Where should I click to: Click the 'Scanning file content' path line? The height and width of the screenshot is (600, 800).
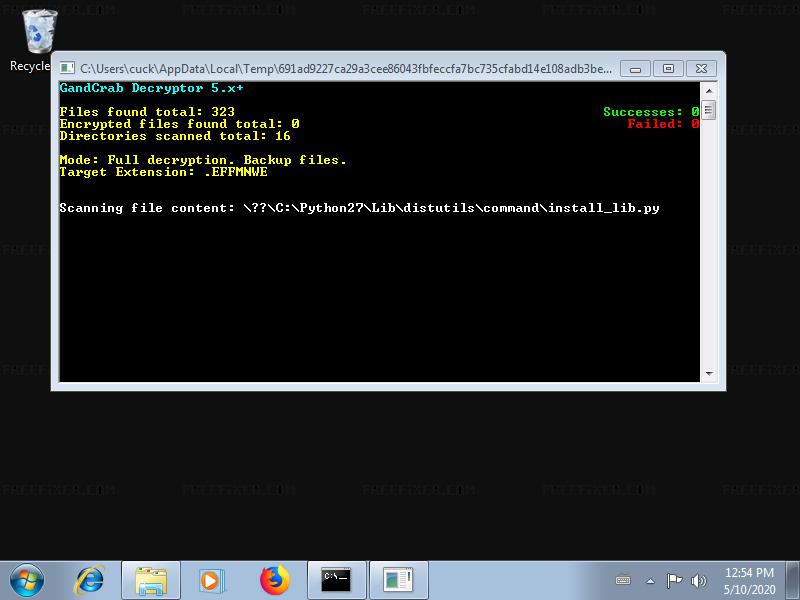[x=359, y=208]
